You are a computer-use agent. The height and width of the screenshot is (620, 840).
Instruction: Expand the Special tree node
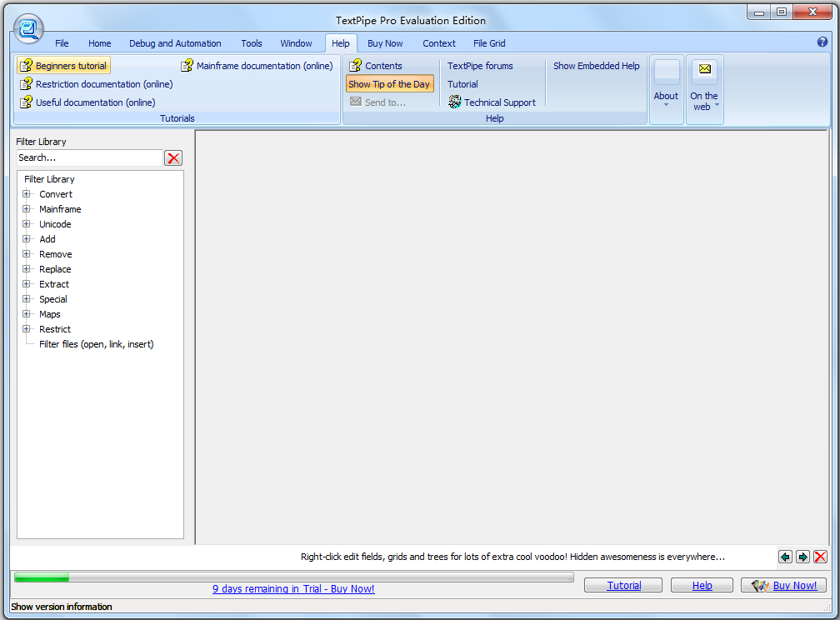(26, 299)
